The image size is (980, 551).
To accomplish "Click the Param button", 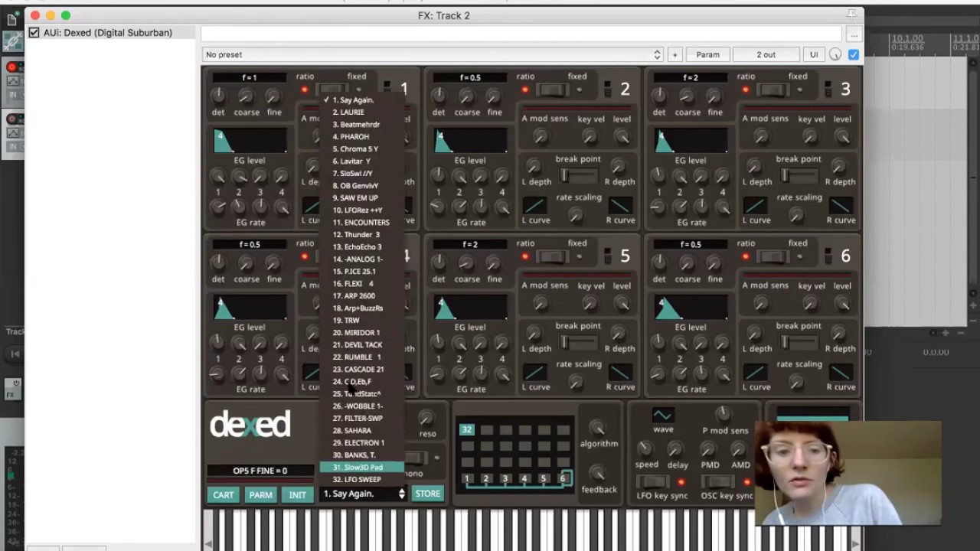I will click(707, 54).
